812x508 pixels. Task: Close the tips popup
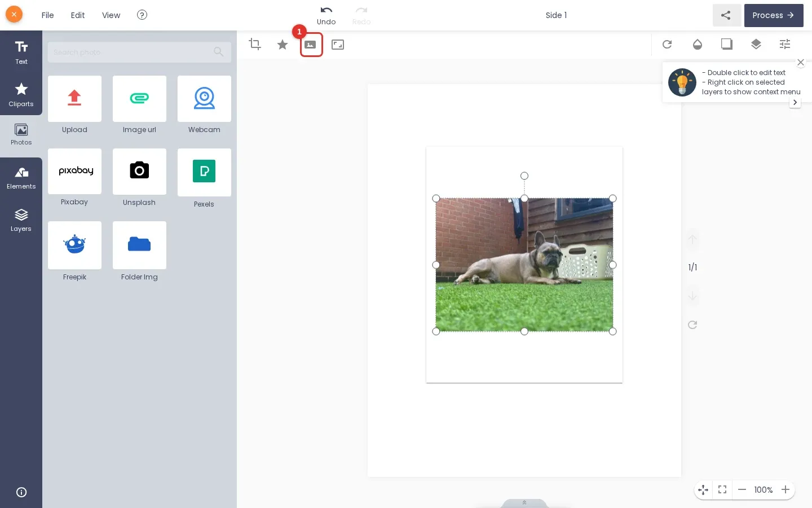pyautogui.click(x=801, y=62)
